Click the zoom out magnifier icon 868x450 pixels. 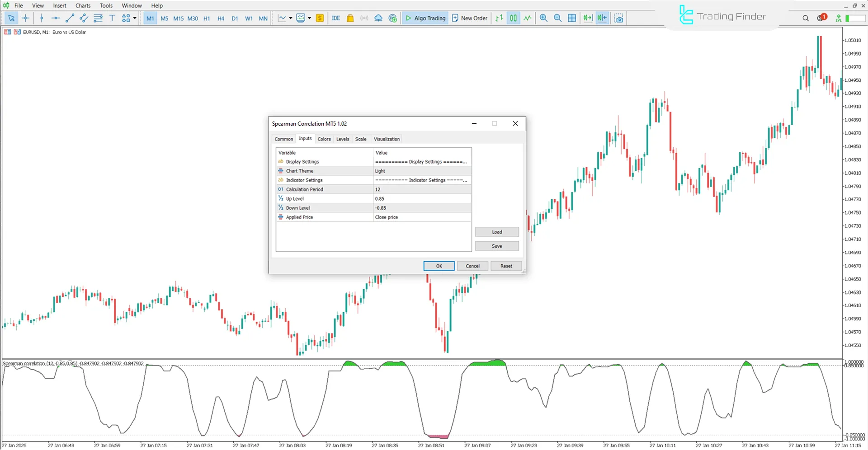557,18
